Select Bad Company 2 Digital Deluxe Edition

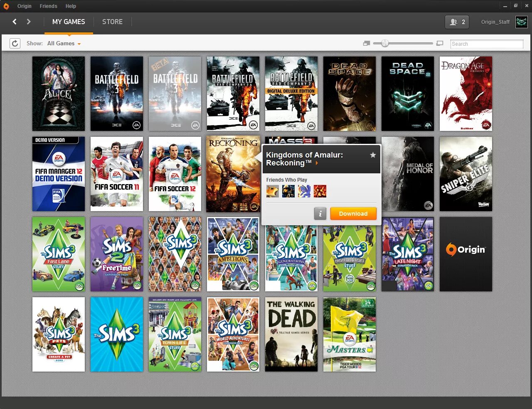point(291,94)
